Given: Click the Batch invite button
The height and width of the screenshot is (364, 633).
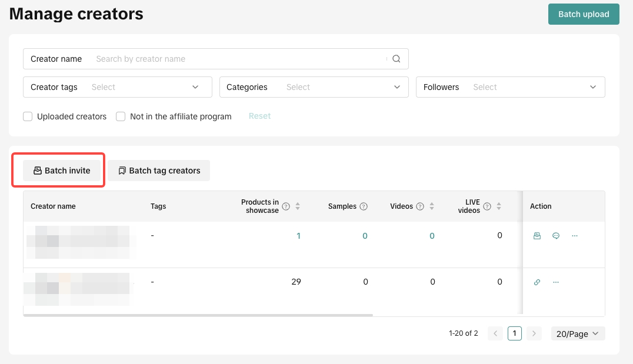Looking at the screenshot, I should [62, 171].
